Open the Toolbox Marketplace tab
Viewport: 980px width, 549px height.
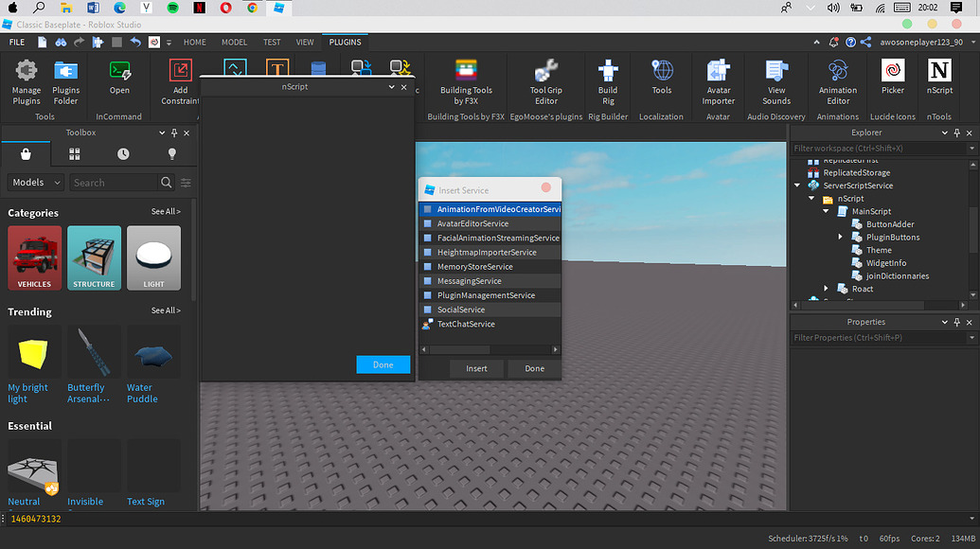tap(26, 153)
